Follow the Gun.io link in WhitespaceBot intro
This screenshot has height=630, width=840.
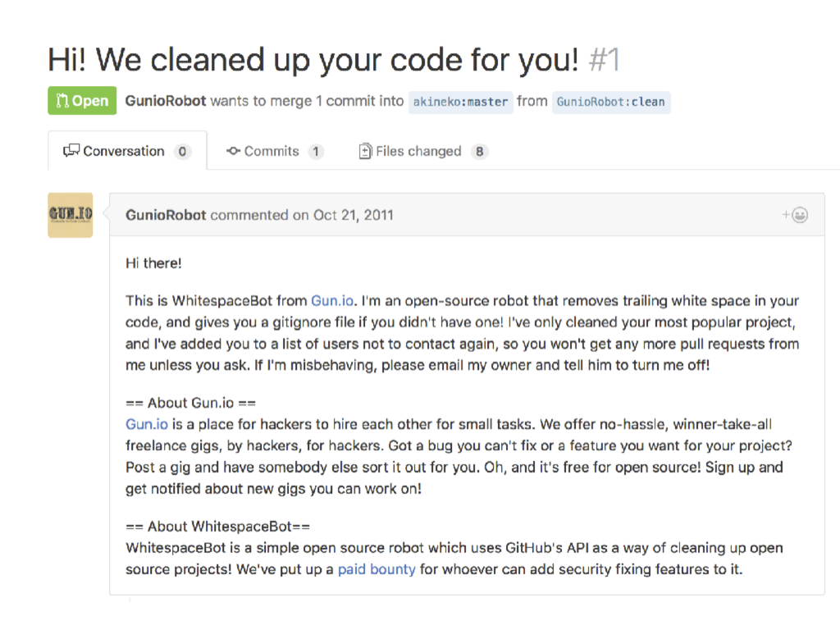(x=332, y=300)
